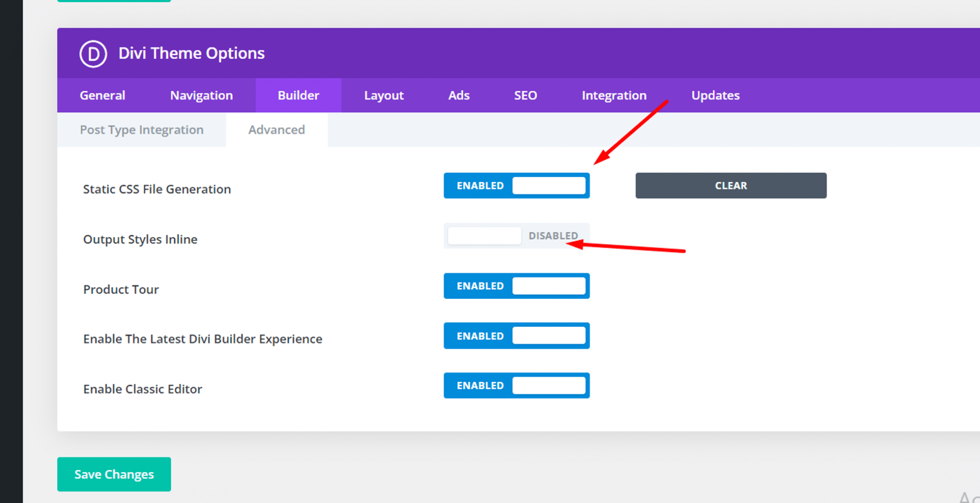Open the SEO tab
Viewport: 980px width, 503px height.
coord(525,95)
